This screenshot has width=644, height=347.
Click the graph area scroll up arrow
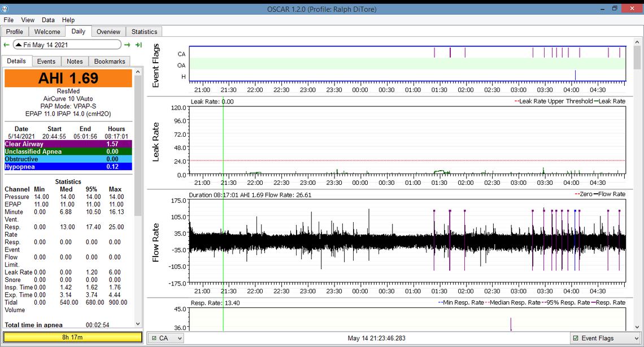637,42
